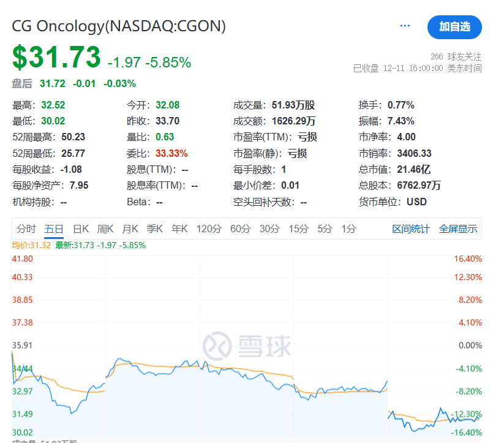Switch chart to 5分 interval
This screenshot has height=443, width=504.
[325, 229]
